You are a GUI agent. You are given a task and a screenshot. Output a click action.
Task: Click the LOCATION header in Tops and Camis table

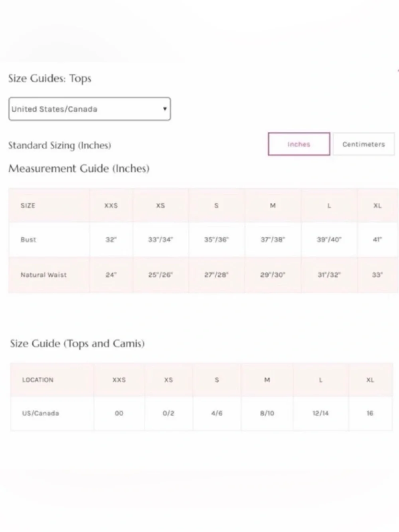pyautogui.click(x=38, y=380)
